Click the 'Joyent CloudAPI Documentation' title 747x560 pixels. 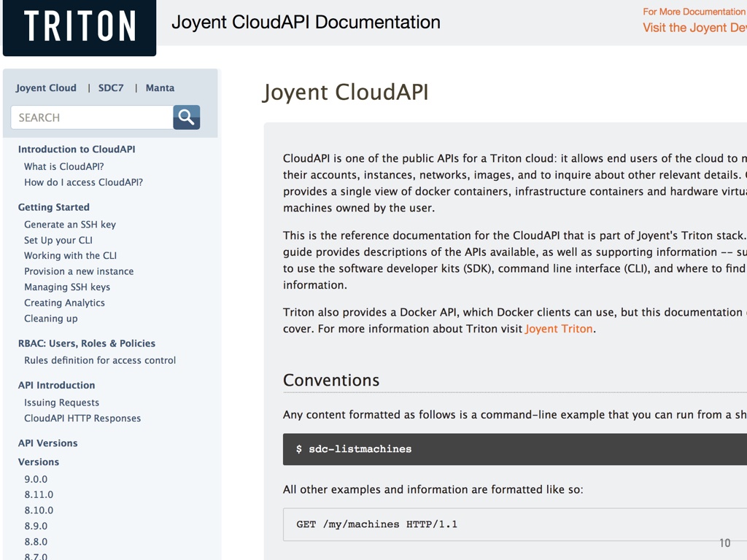click(306, 23)
